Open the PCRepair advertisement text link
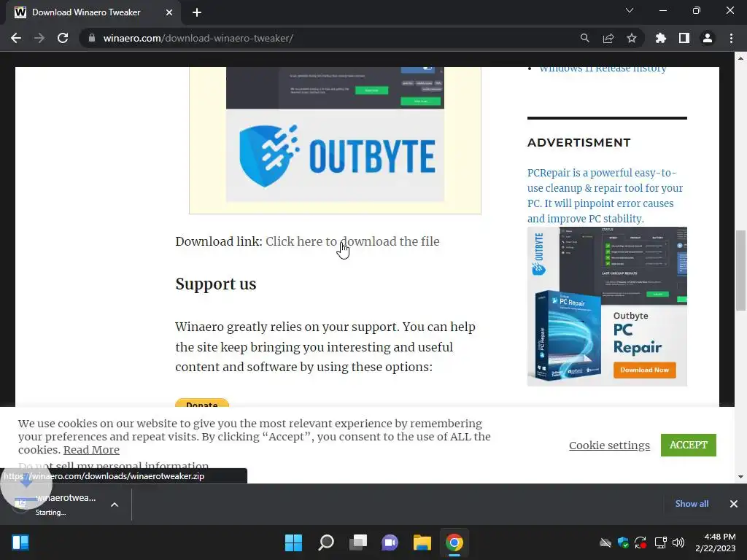 click(x=605, y=195)
